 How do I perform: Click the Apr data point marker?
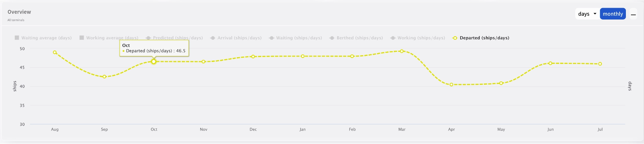pos(451,84)
